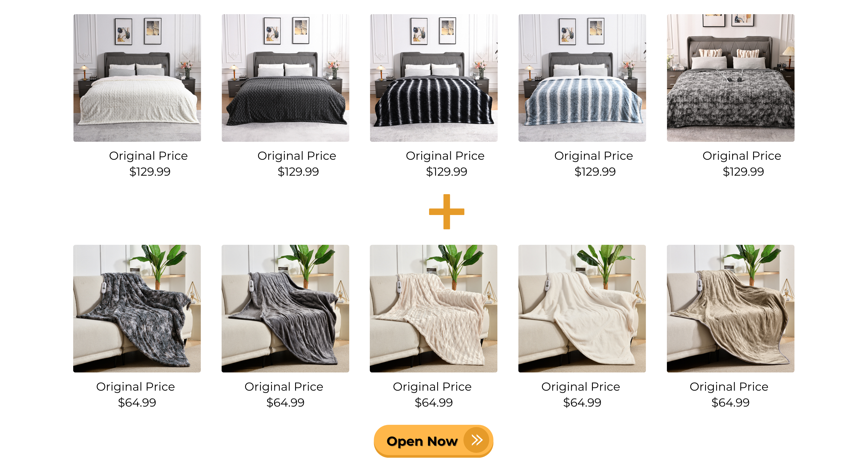The image size is (868, 463).
Task: Click the orange plus sign icon
Action: pos(446,212)
